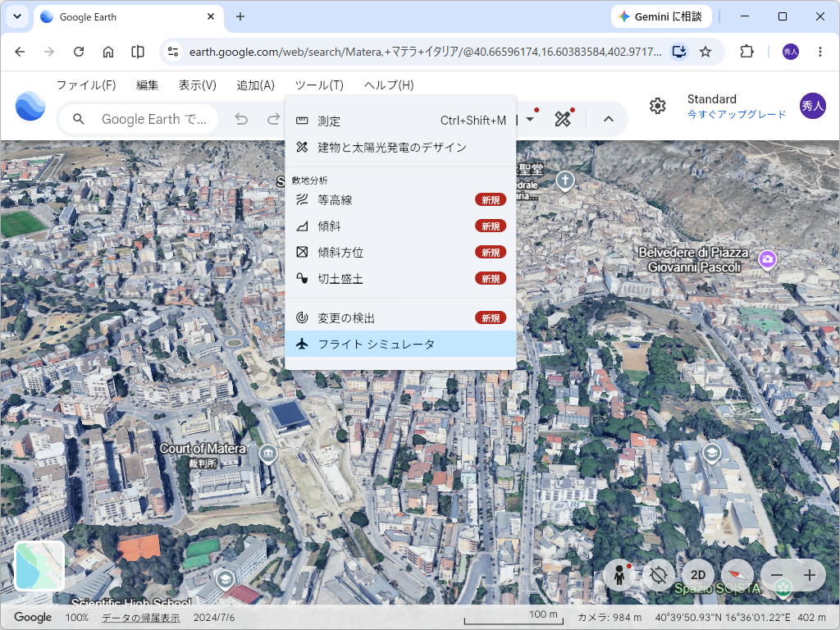Click the search magnifier icon
This screenshot has height=630, width=840.
coord(78,119)
